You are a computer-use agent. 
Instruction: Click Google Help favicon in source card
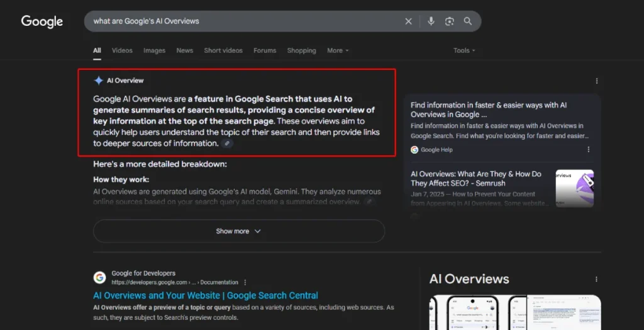(x=414, y=150)
